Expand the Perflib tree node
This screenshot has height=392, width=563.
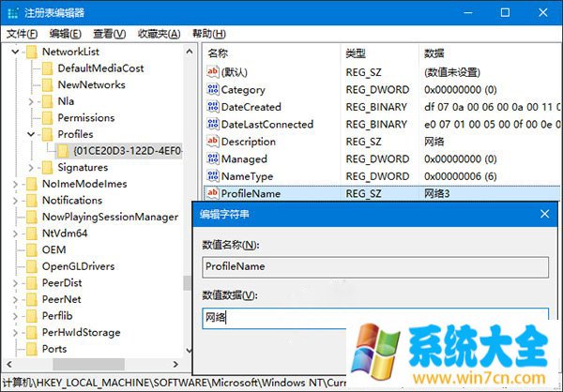(x=15, y=316)
